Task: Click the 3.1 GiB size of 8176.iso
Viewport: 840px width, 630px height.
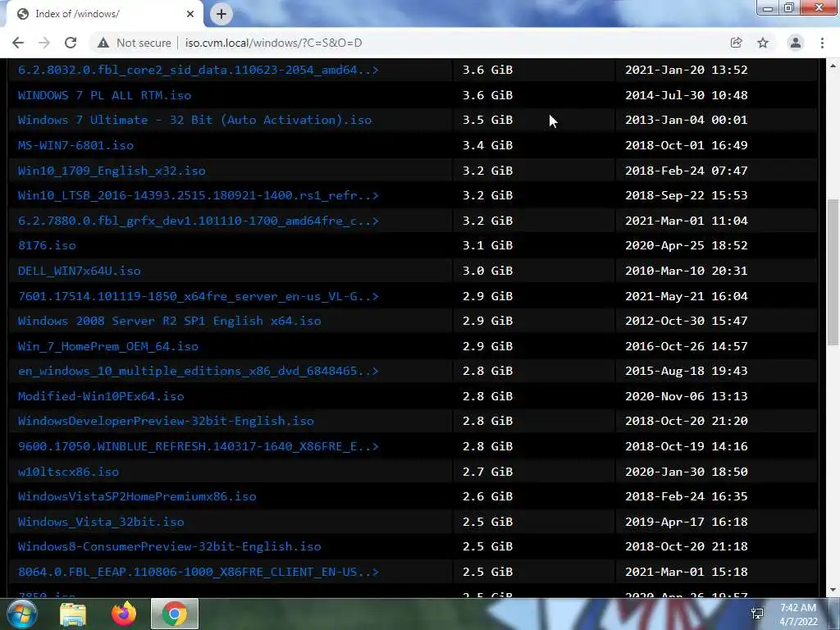Action: (x=487, y=245)
